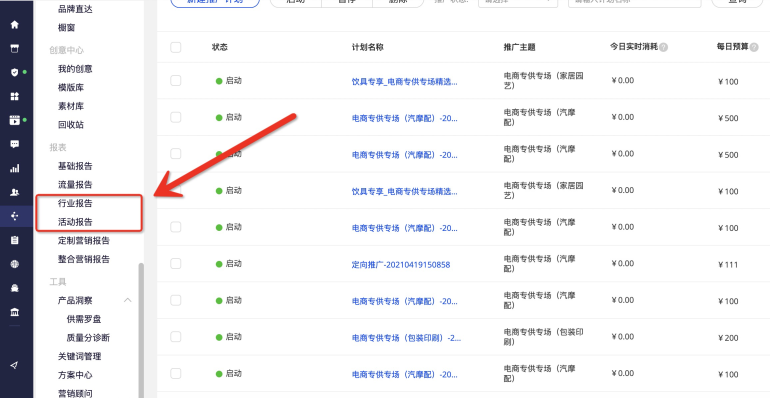Click the help icon beside 今日实时消耗
The width and height of the screenshot is (770, 398).
tap(663, 47)
